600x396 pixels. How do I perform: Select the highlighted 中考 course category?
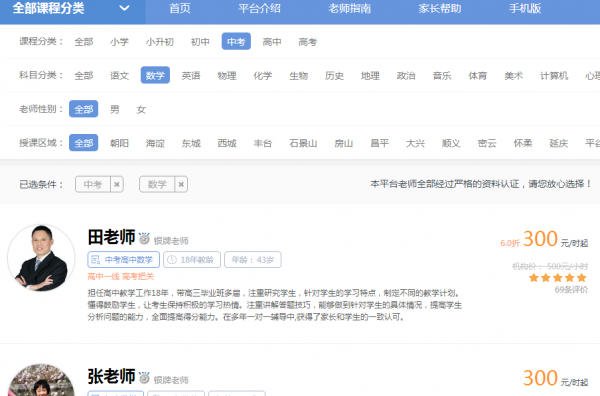tap(236, 41)
